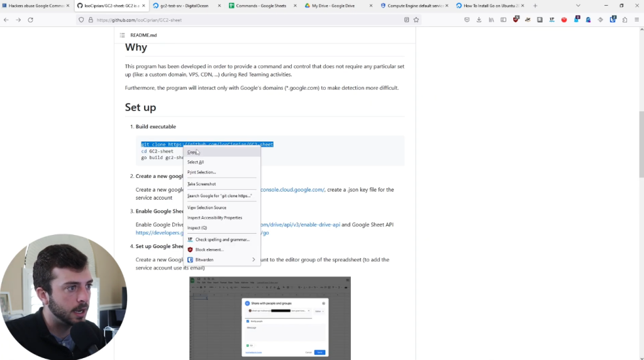Go back to the previous page
This screenshot has height=360, width=644.
(6, 19)
